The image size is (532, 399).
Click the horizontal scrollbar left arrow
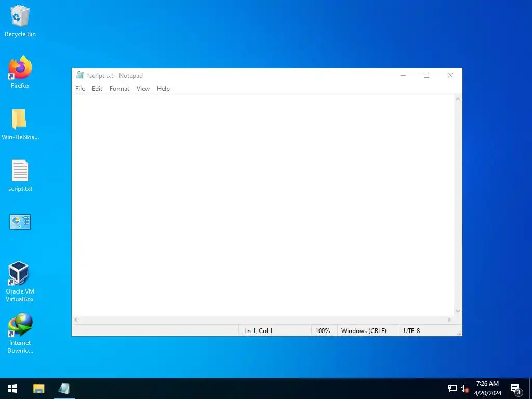(x=76, y=320)
